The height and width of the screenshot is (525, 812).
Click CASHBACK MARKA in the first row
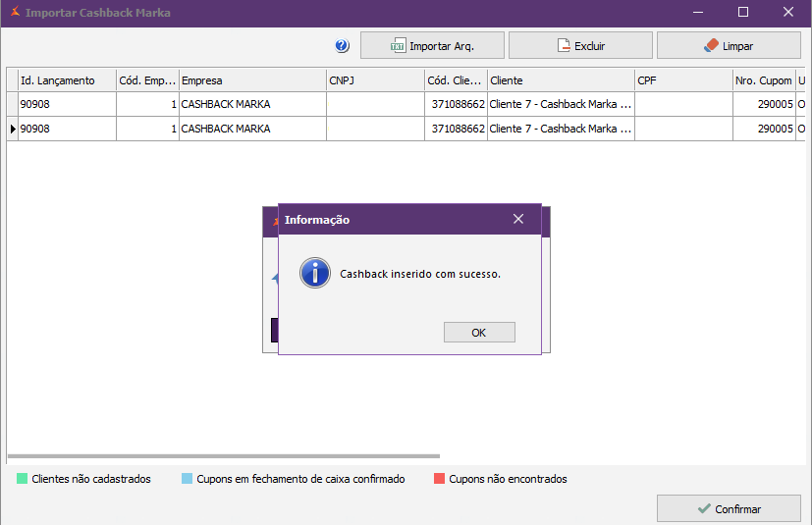252,104
